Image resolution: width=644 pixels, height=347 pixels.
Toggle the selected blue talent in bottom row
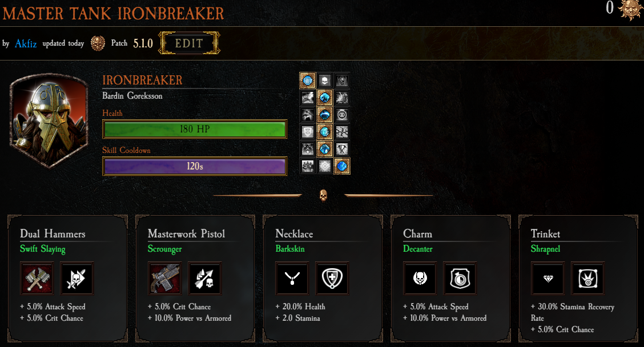pyautogui.click(x=342, y=166)
